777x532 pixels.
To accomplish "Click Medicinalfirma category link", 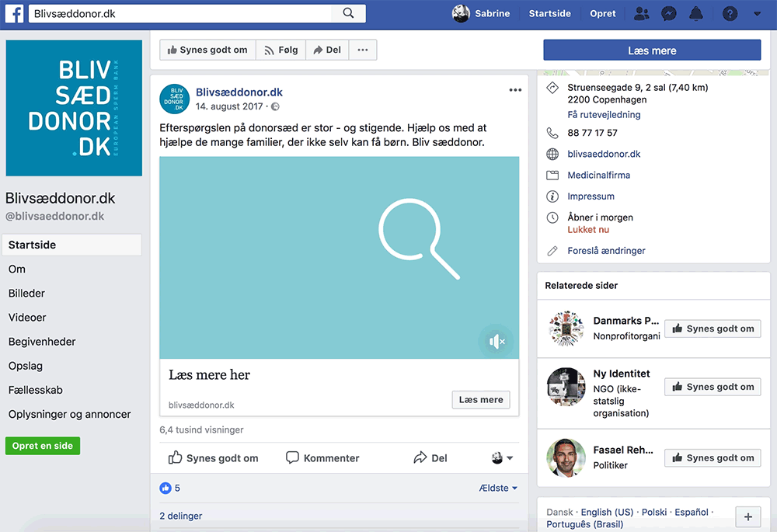I will coord(598,176).
